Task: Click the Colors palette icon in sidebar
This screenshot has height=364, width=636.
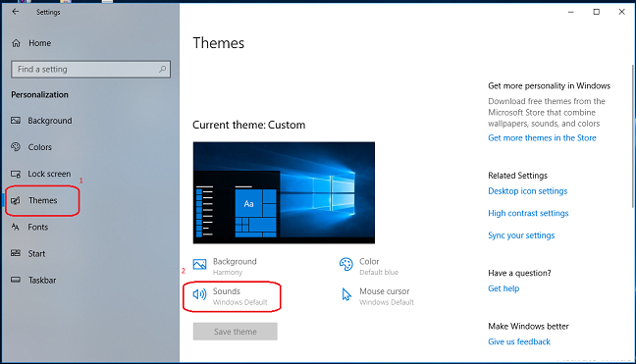Action: (x=16, y=147)
